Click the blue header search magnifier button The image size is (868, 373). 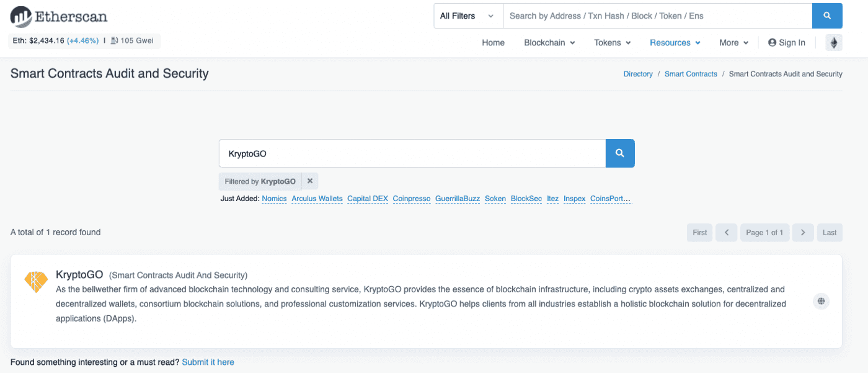point(827,16)
